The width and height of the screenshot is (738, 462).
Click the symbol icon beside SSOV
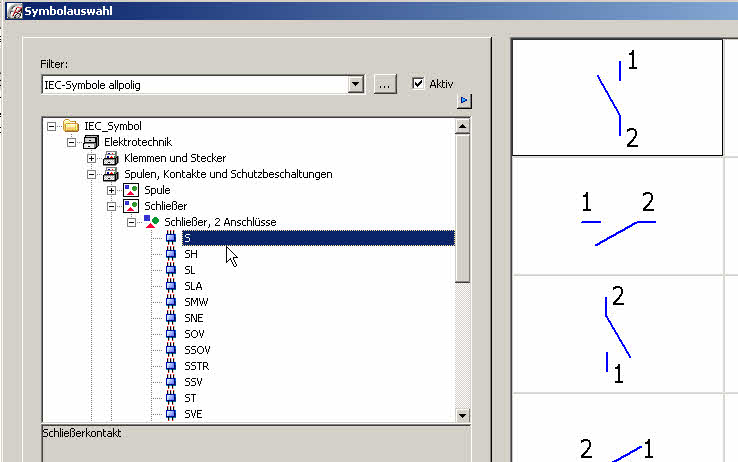point(171,350)
